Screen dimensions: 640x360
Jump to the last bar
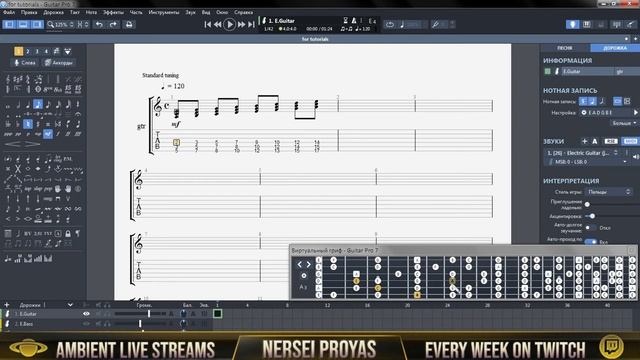click(251, 24)
